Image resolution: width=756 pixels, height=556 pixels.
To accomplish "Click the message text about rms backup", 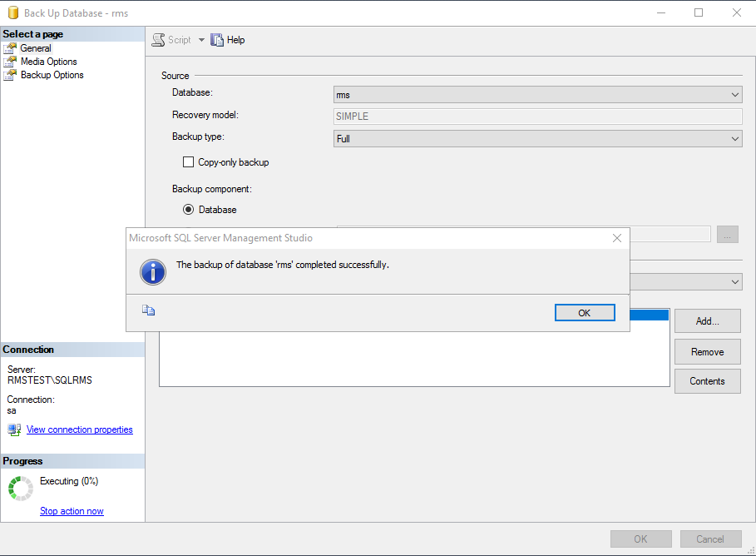I will pos(283,265).
